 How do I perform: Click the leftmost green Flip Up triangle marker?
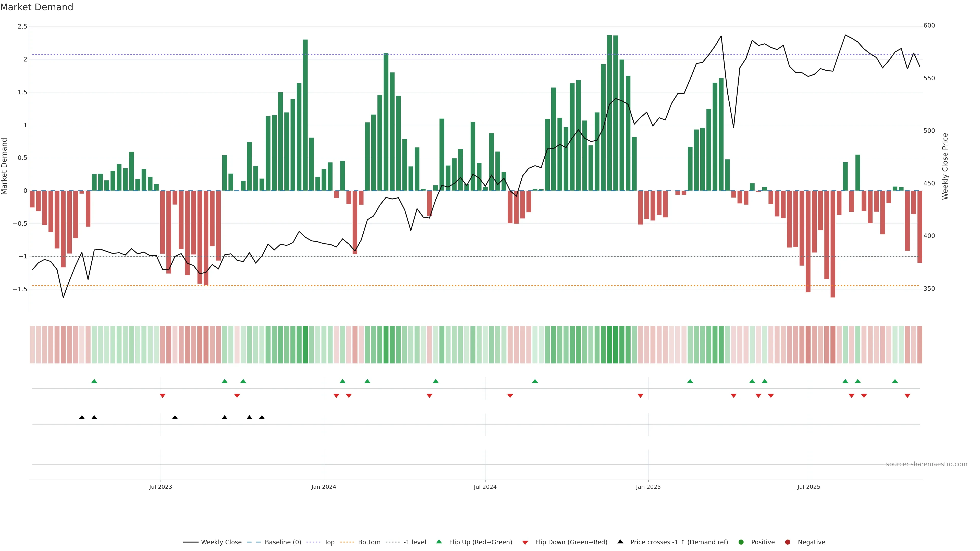94,381
